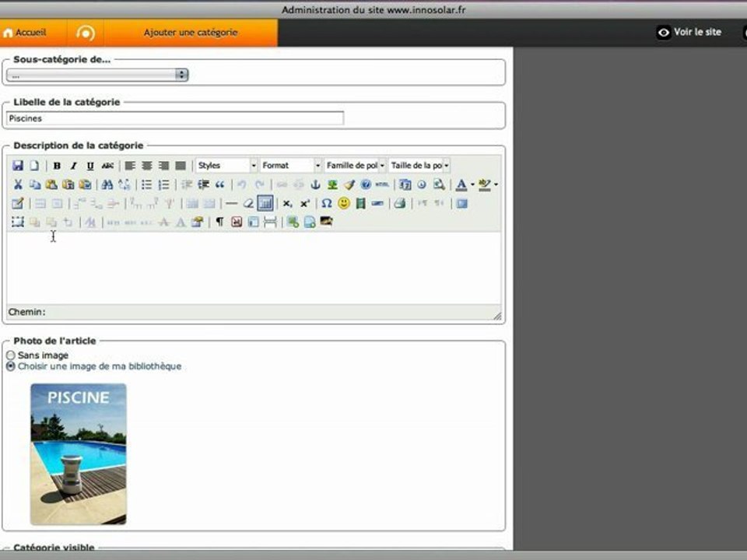Click the preview magnifier icon
Screen dimensions: 747x560
click(439, 184)
